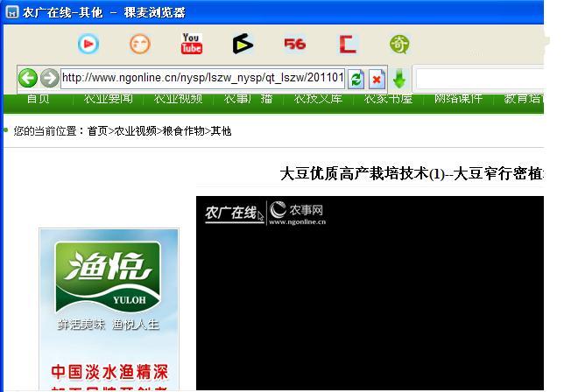The height and width of the screenshot is (392, 571).
Task: Follow the 首页 breadcrumb link
Action: click(97, 131)
